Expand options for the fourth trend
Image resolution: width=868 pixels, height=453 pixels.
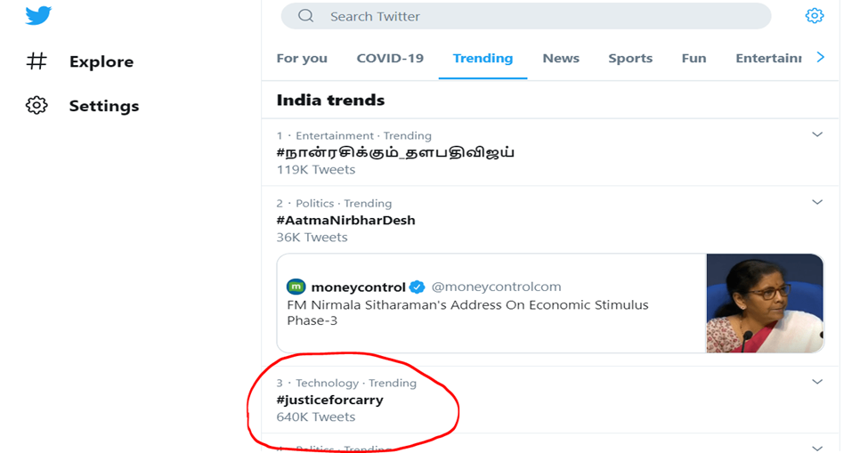coord(817,448)
